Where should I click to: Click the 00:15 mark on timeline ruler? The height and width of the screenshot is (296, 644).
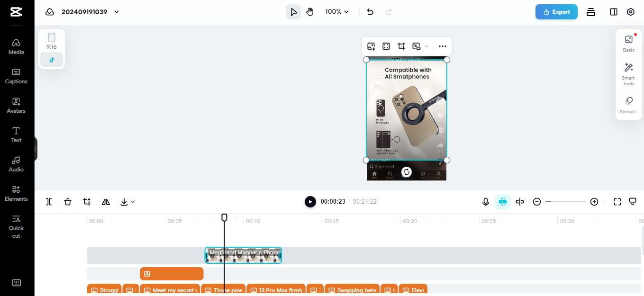point(331,221)
